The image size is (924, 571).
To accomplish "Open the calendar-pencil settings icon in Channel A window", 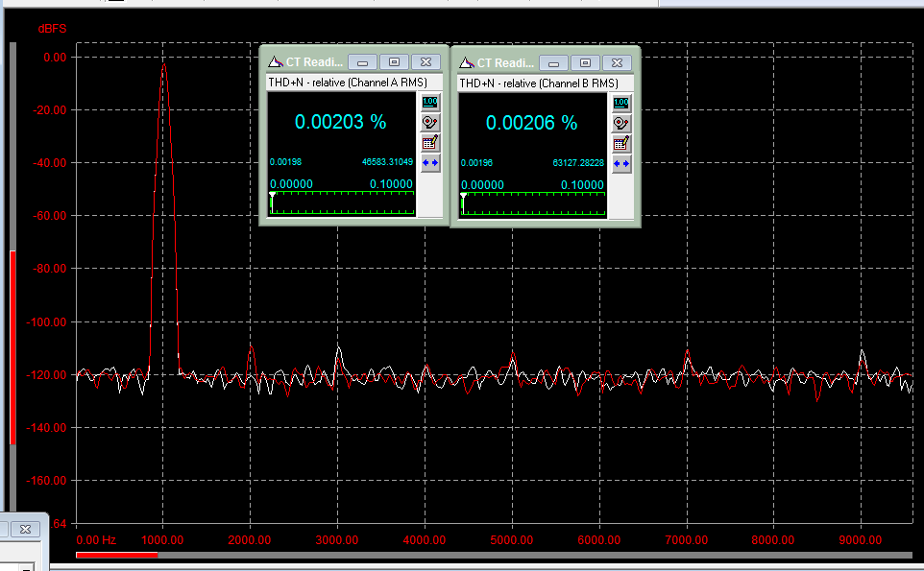I will [430, 142].
